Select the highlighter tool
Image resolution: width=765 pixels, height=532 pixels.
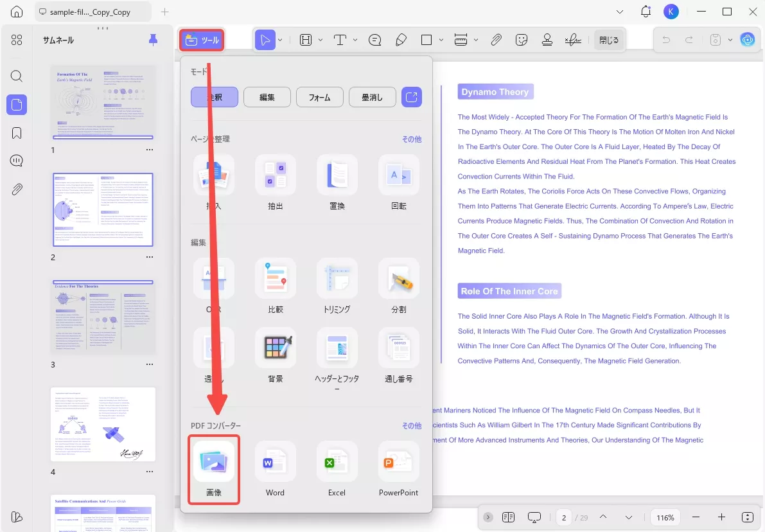[x=306, y=40]
